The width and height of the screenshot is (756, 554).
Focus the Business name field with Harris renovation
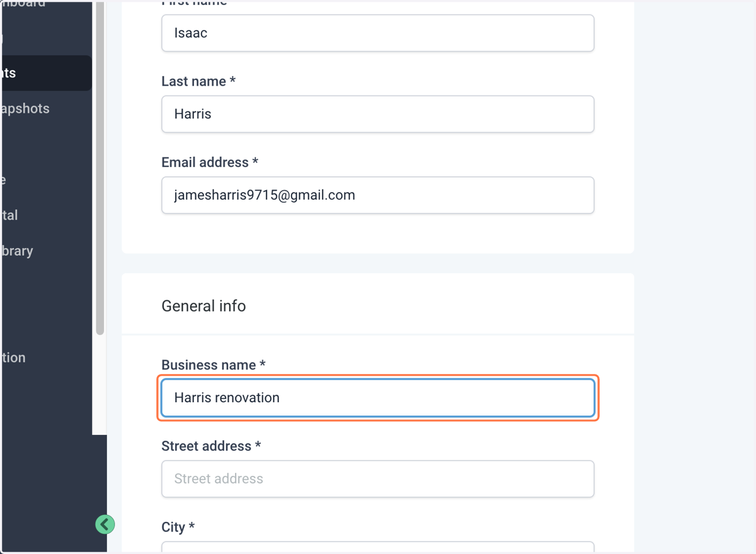click(378, 398)
